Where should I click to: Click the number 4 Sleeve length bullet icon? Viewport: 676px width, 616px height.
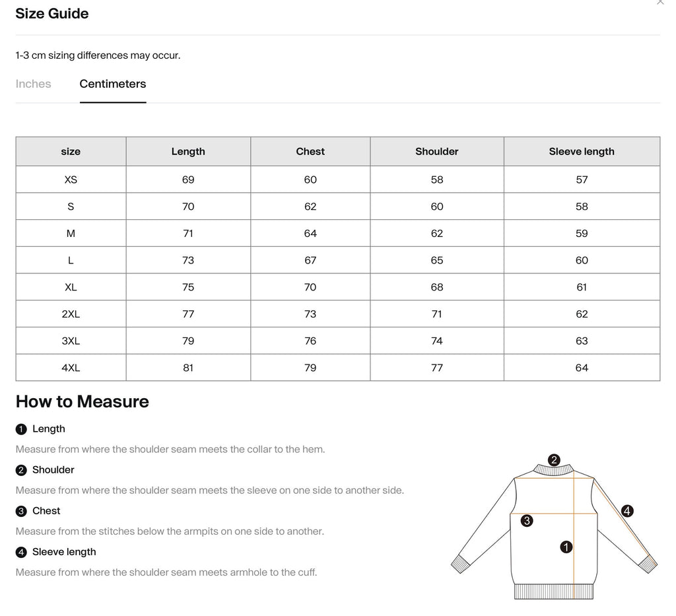(21, 552)
